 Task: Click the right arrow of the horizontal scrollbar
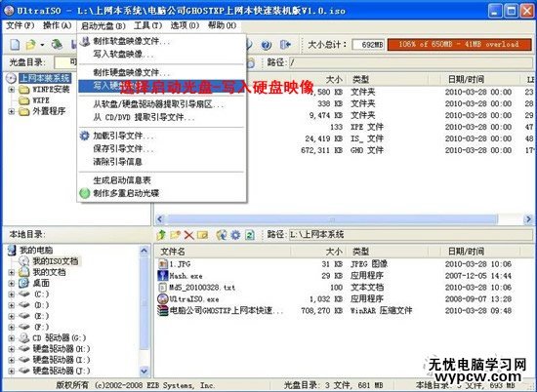coord(528,219)
